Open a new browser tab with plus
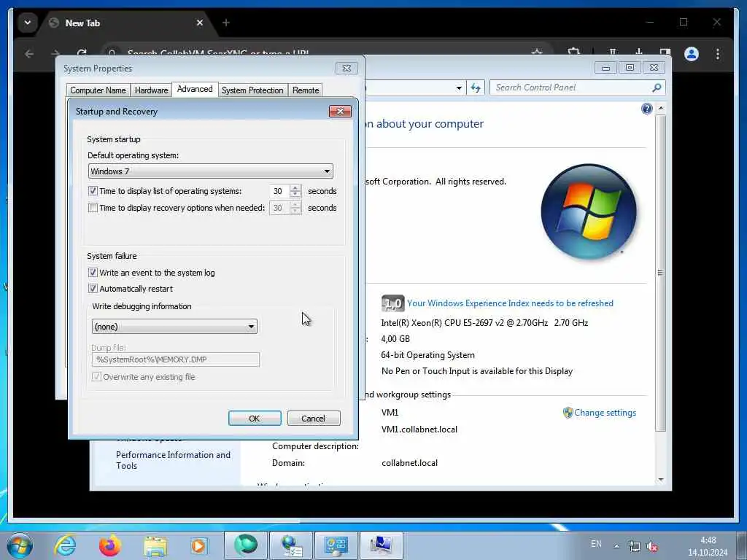This screenshot has width=747, height=560. [x=226, y=23]
